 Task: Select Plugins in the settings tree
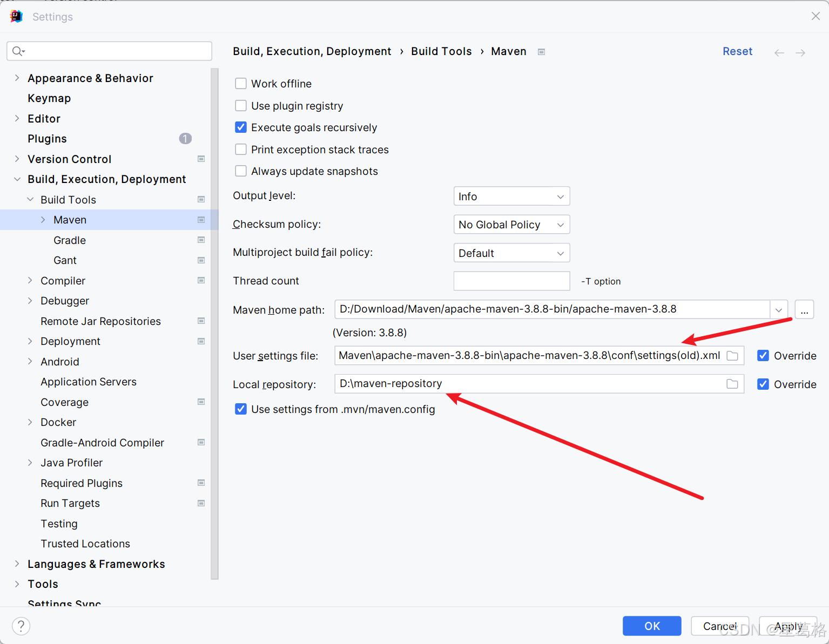click(x=47, y=139)
